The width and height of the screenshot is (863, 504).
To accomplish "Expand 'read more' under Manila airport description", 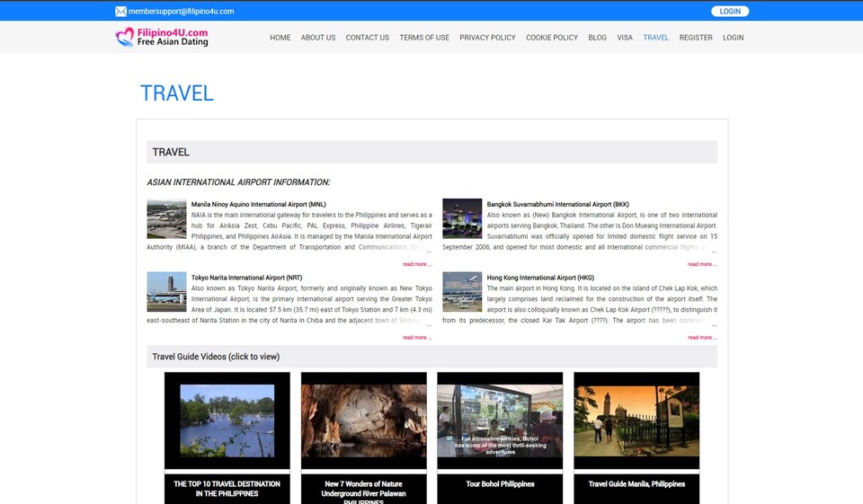I will [417, 264].
